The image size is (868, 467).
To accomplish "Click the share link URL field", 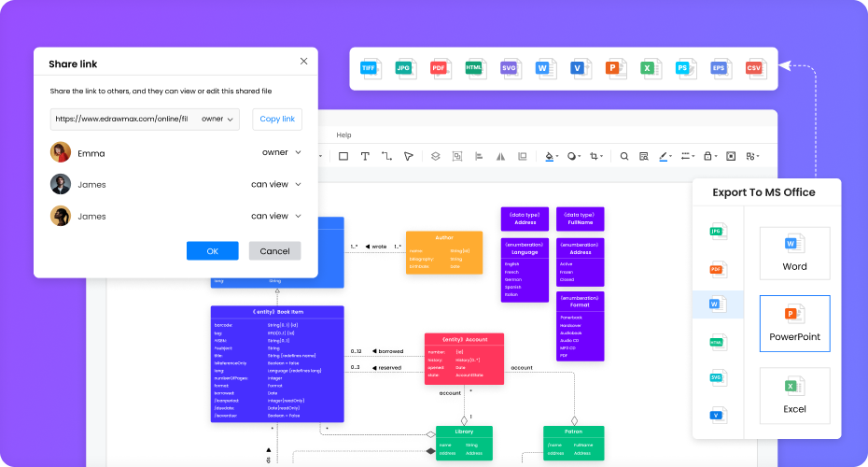I will pyautogui.click(x=121, y=119).
